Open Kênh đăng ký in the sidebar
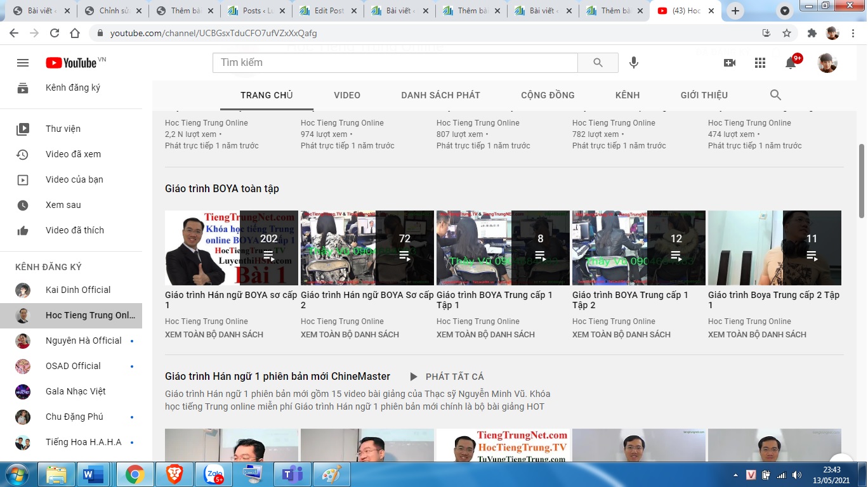 (x=71, y=88)
